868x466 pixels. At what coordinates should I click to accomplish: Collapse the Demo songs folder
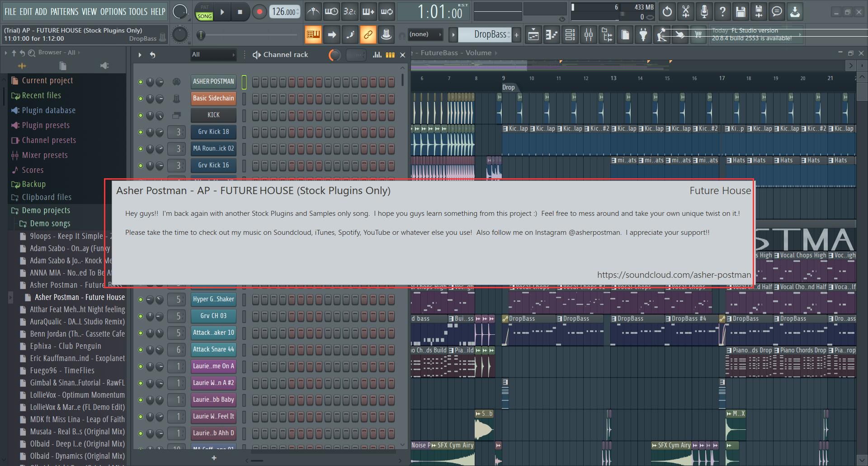tap(50, 223)
